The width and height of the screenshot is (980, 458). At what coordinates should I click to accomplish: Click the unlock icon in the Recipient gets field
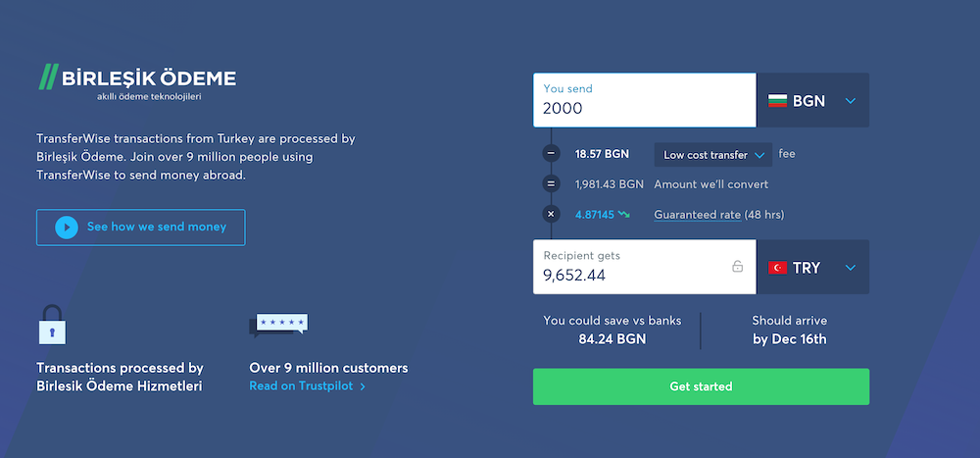pyautogui.click(x=738, y=267)
